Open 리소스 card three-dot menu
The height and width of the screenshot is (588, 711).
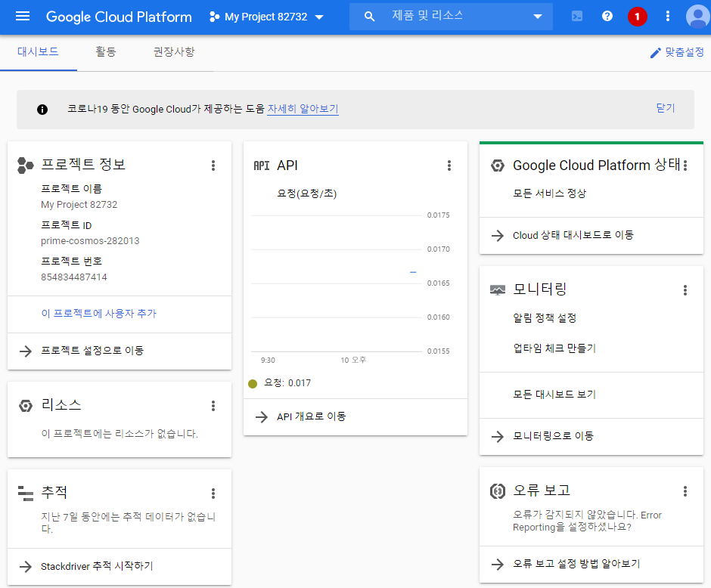tap(213, 405)
